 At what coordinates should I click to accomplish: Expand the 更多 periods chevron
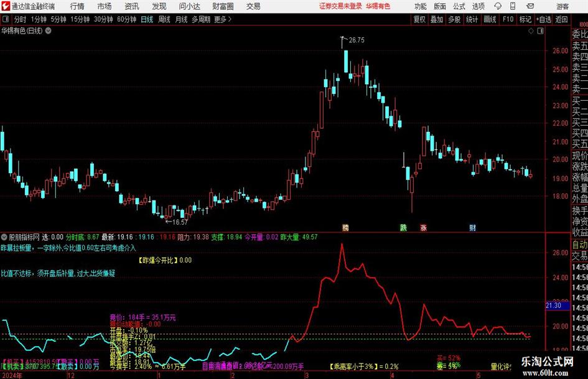[223, 19]
